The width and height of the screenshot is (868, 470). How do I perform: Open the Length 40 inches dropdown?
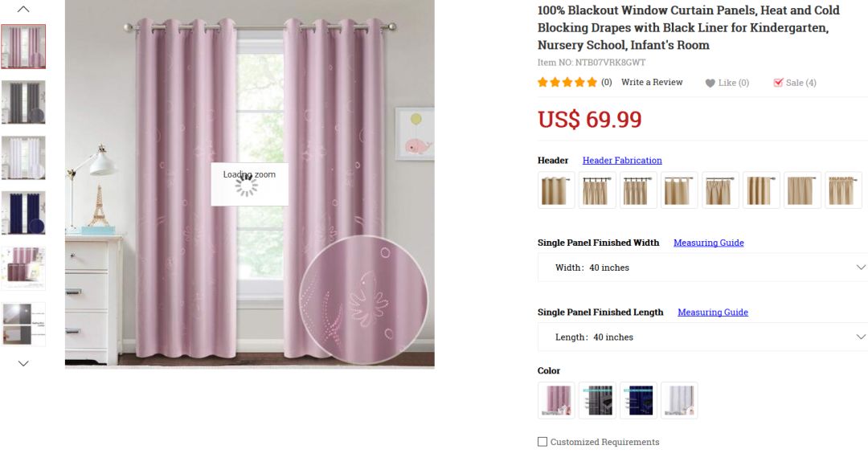[702, 337]
